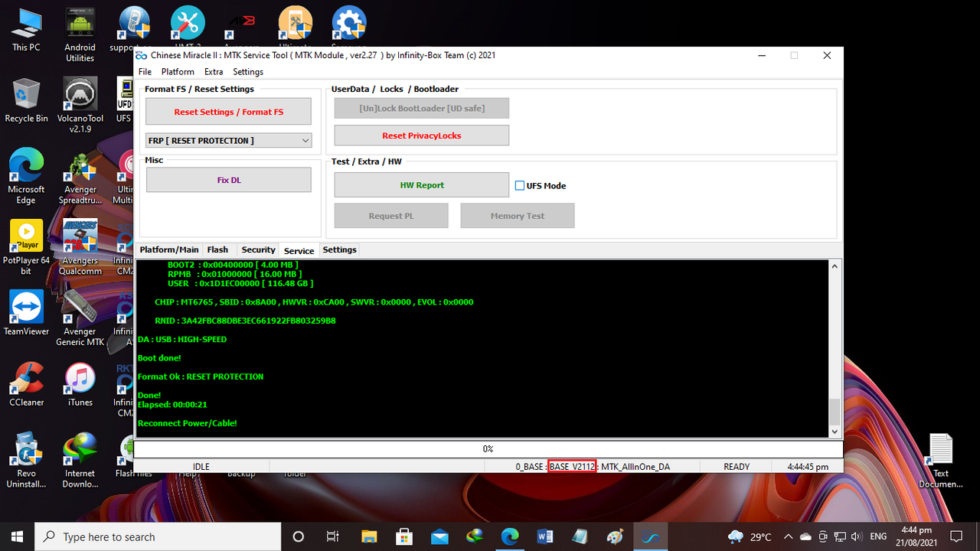Screen dimensions: 980x551
Task: Open Internet Download Manager shortcut
Action: [x=80, y=460]
